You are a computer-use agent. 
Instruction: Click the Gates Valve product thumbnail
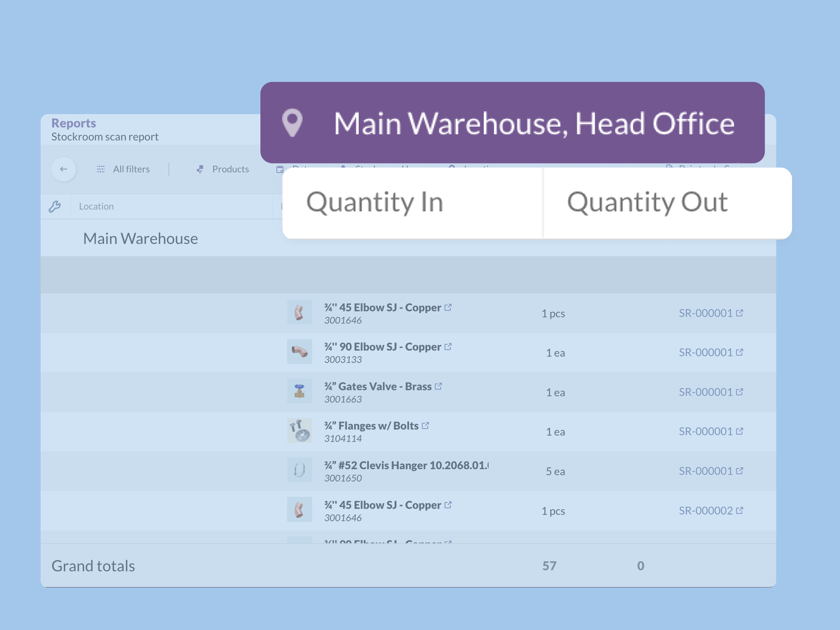299,391
